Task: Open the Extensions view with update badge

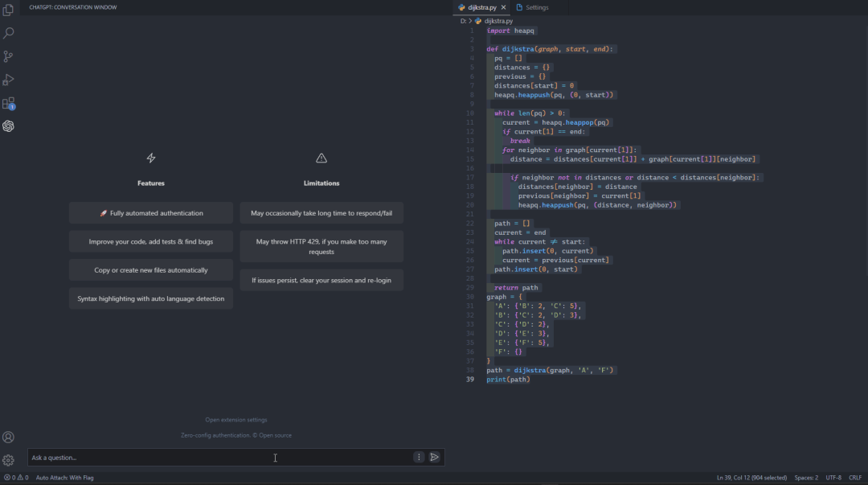Action: point(9,103)
